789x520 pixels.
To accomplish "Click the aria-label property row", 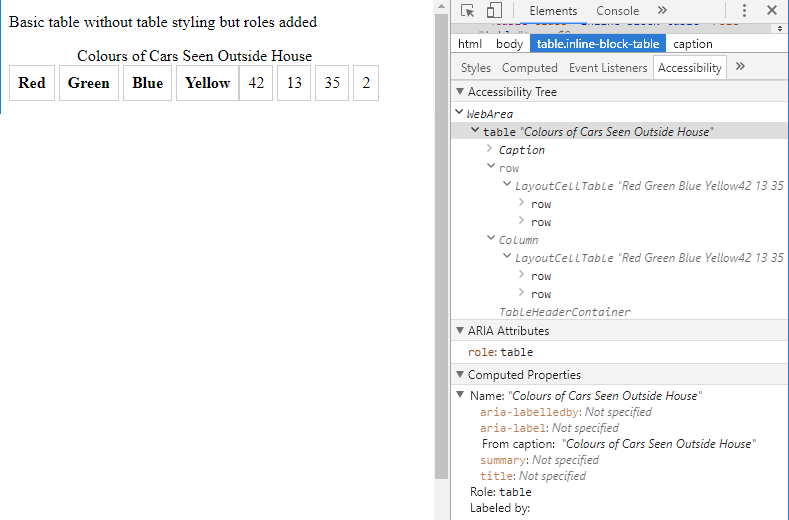I will (549, 428).
